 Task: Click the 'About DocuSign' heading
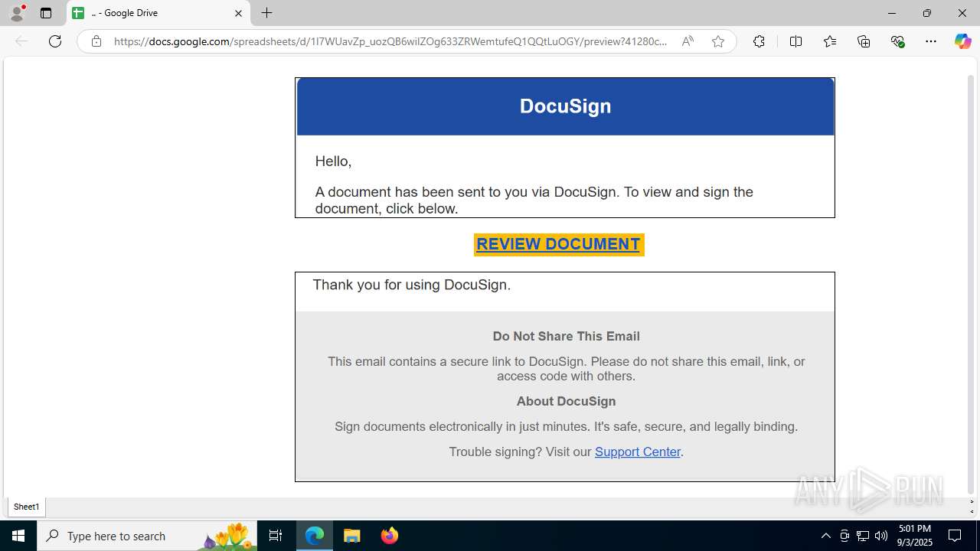(x=566, y=401)
